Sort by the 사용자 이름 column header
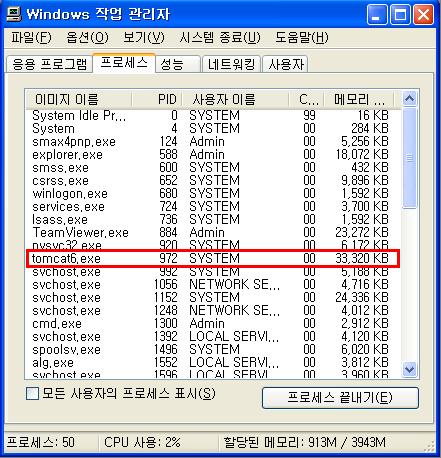 [x=236, y=99]
